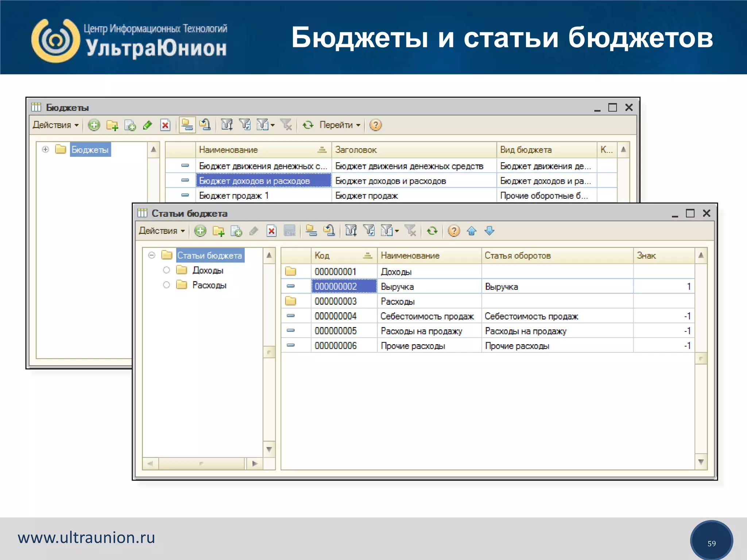Click Disable filter icon in Статьи бюджета
Screen dimensions: 747x560
411,231
